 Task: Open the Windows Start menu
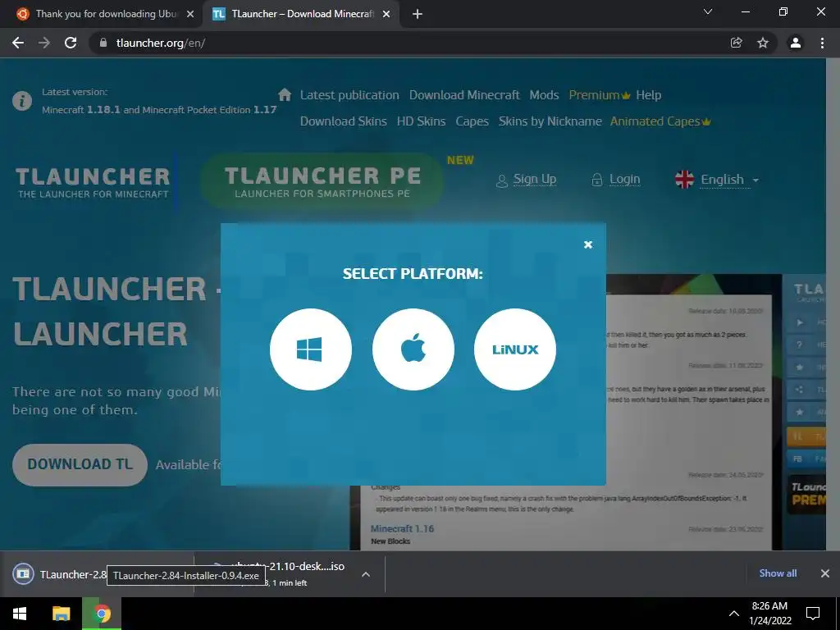coord(20,614)
